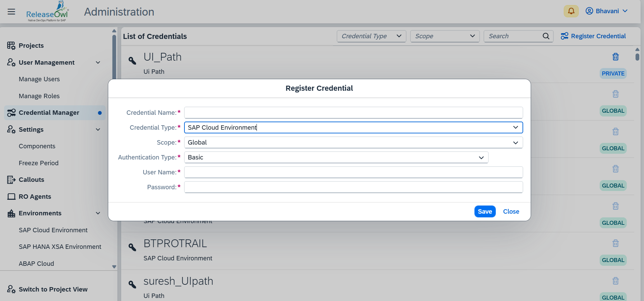The width and height of the screenshot is (644, 301).
Task: Click the key icon beside BTPROTRAIL
Action: (x=132, y=248)
